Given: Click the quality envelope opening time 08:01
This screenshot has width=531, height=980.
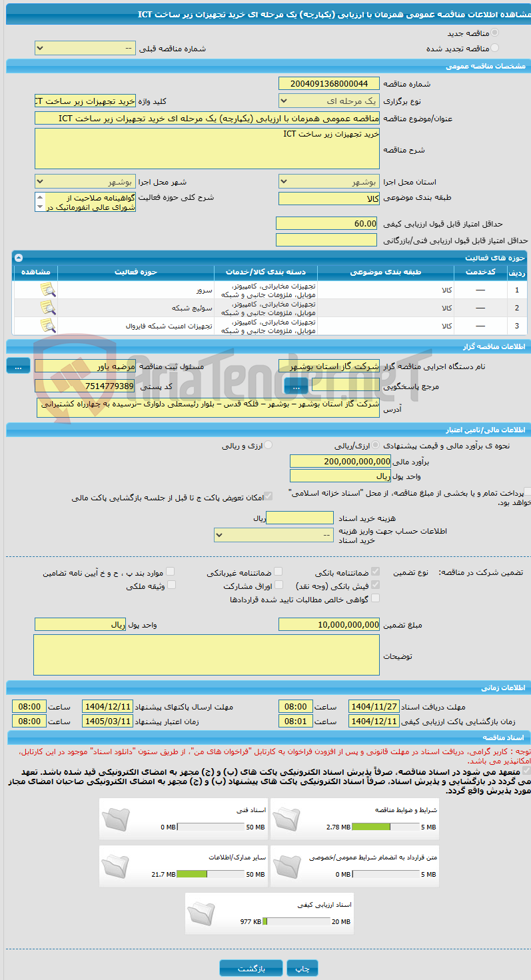Looking at the screenshot, I should [296, 721].
